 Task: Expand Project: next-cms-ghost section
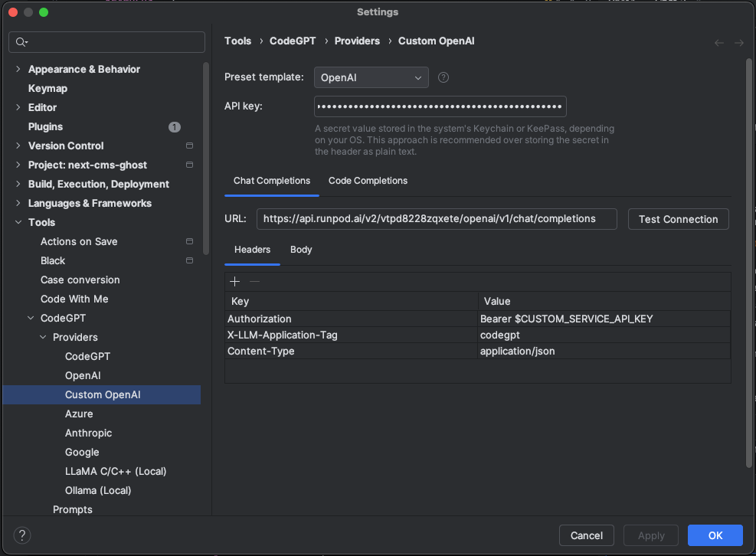[x=18, y=165]
